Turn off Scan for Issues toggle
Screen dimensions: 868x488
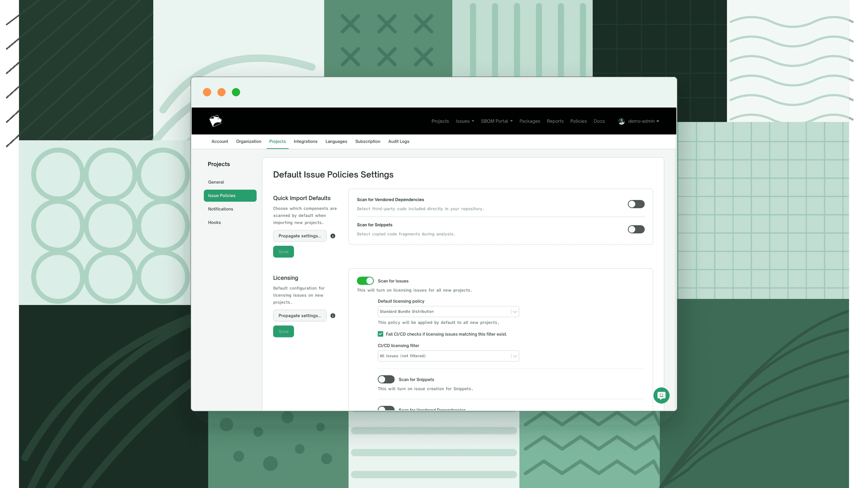click(365, 281)
